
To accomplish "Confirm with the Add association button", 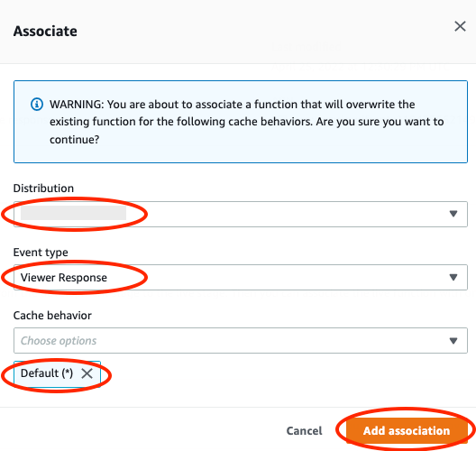I will coord(407,430).
